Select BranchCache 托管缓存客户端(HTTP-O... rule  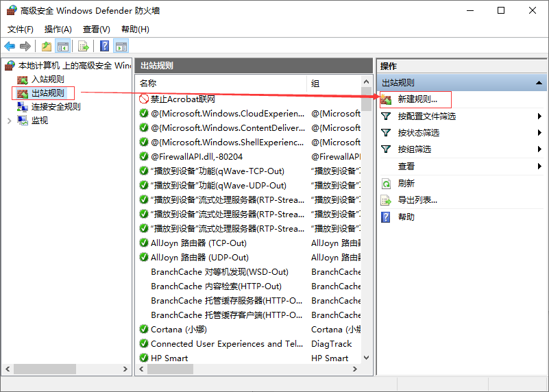tap(227, 315)
